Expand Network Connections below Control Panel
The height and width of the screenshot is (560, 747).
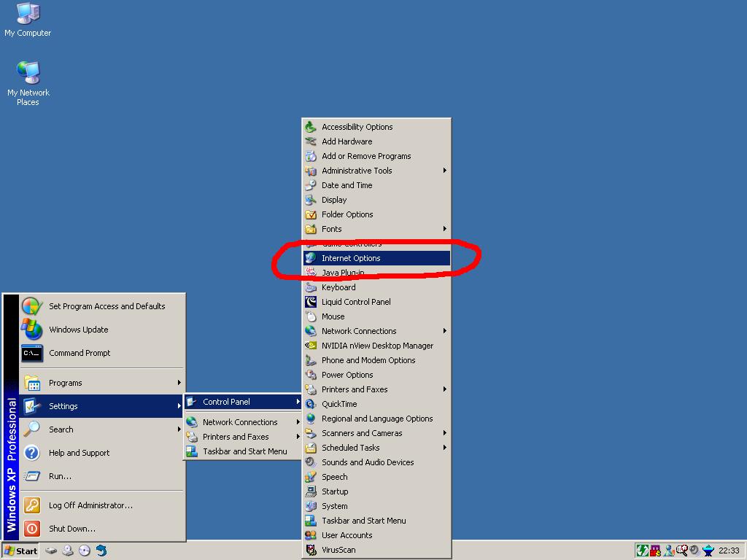tap(243, 422)
